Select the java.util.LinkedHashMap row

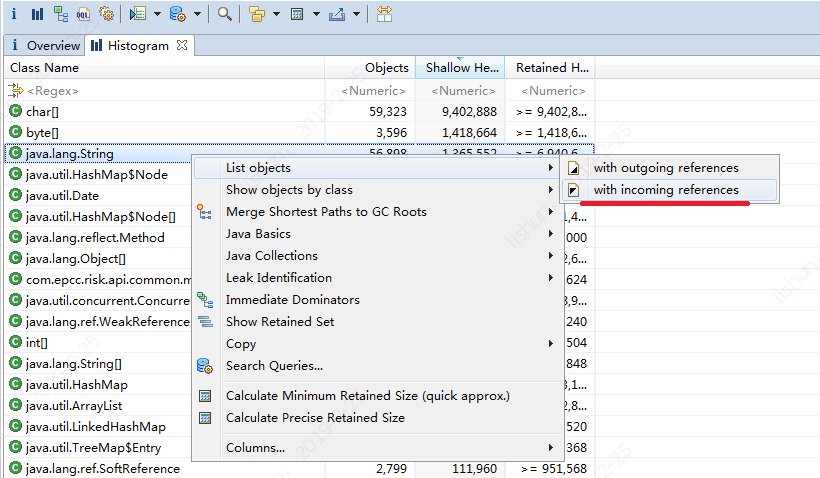[98, 427]
